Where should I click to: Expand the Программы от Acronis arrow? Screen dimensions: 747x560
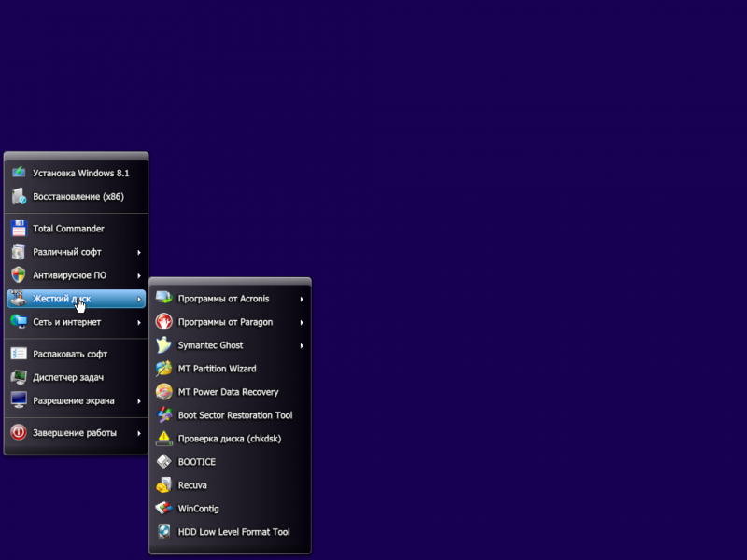click(x=302, y=299)
